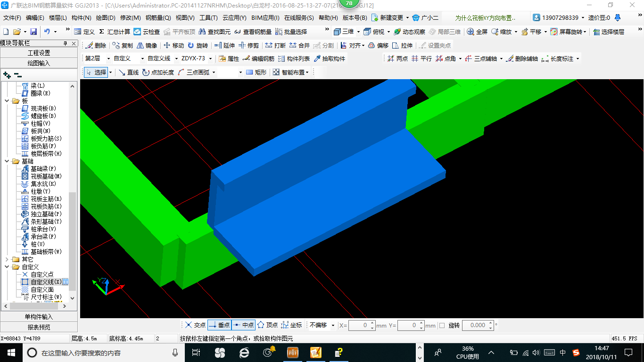The height and width of the screenshot is (362, 644).
Task: Toggle 中点 midpoint snap
Action: (x=243, y=325)
